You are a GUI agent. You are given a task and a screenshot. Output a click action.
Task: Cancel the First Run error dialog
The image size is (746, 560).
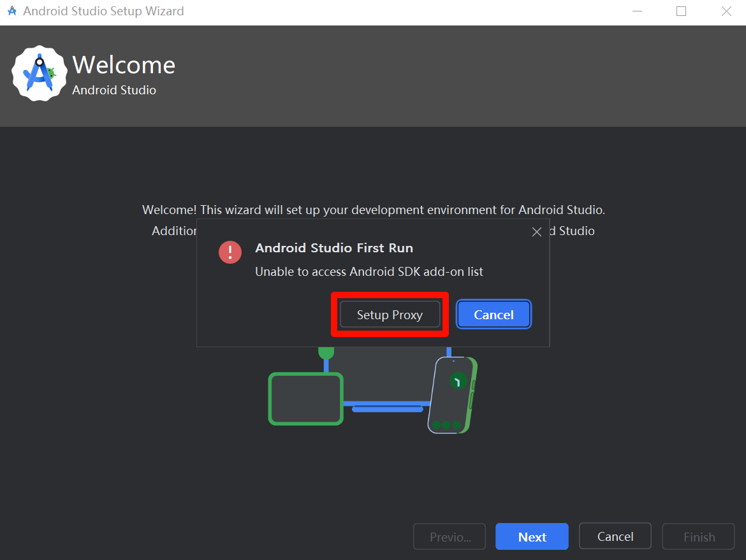click(494, 314)
